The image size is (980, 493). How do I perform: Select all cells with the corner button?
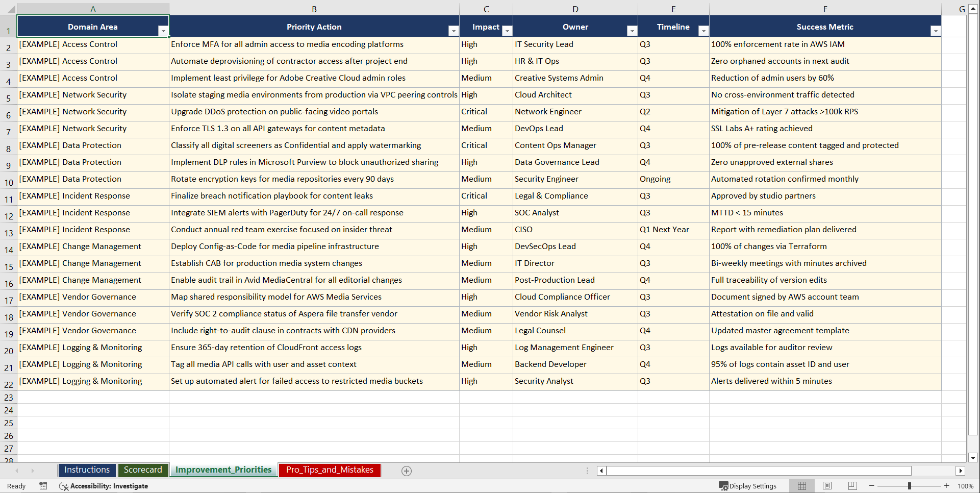9,9
